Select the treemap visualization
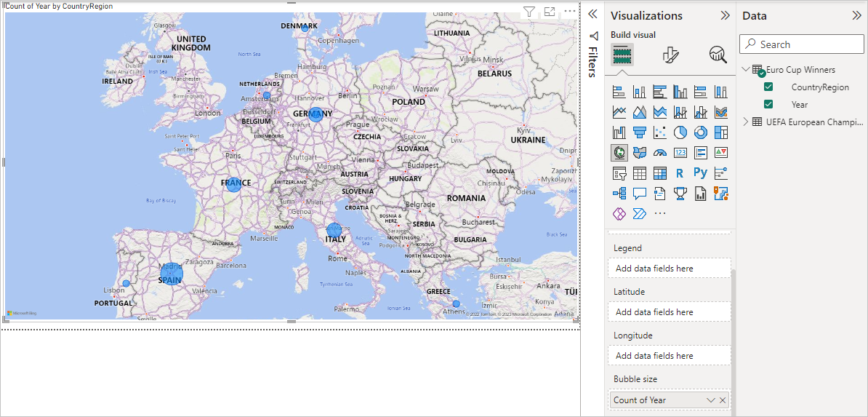 [x=721, y=132]
